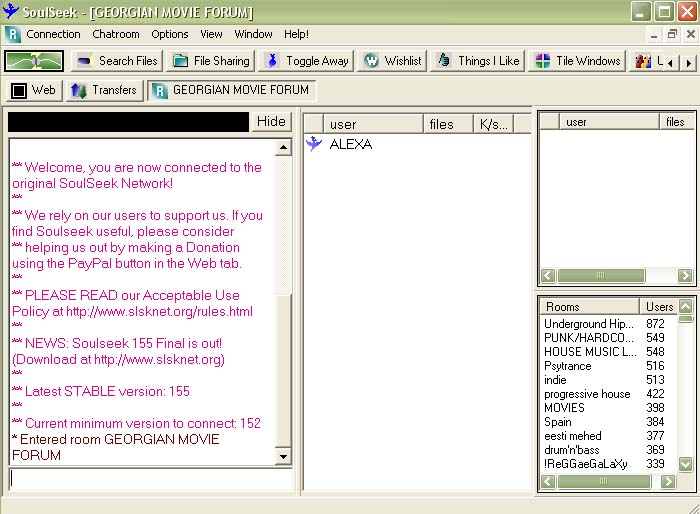
Task: Click the rooms list horizontal scrollbar thumb
Action: [604, 481]
